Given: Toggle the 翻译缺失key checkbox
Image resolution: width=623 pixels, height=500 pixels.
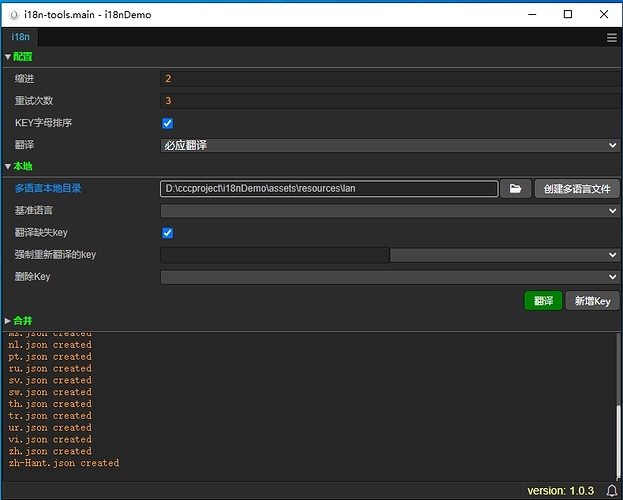Looking at the screenshot, I should tap(168, 233).
